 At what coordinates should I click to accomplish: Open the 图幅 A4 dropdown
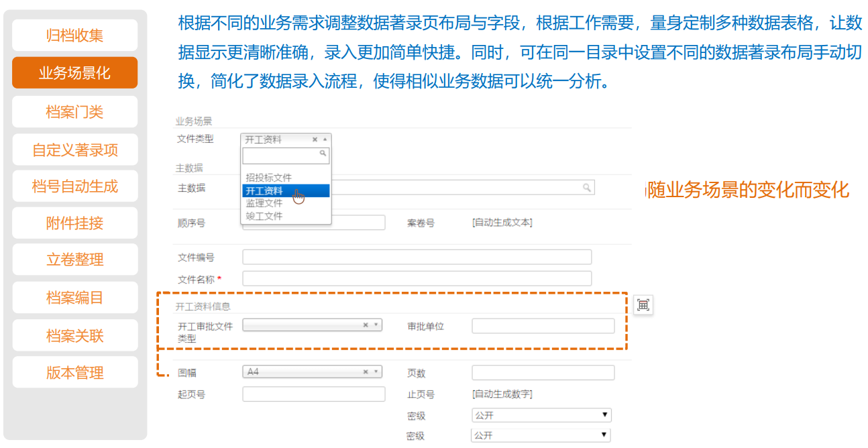(x=376, y=372)
